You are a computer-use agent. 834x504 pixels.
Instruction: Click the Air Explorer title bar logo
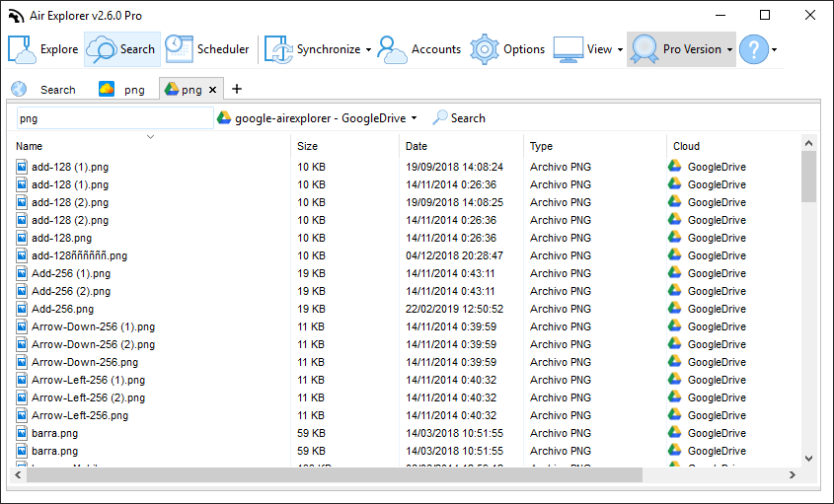coord(16,16)
